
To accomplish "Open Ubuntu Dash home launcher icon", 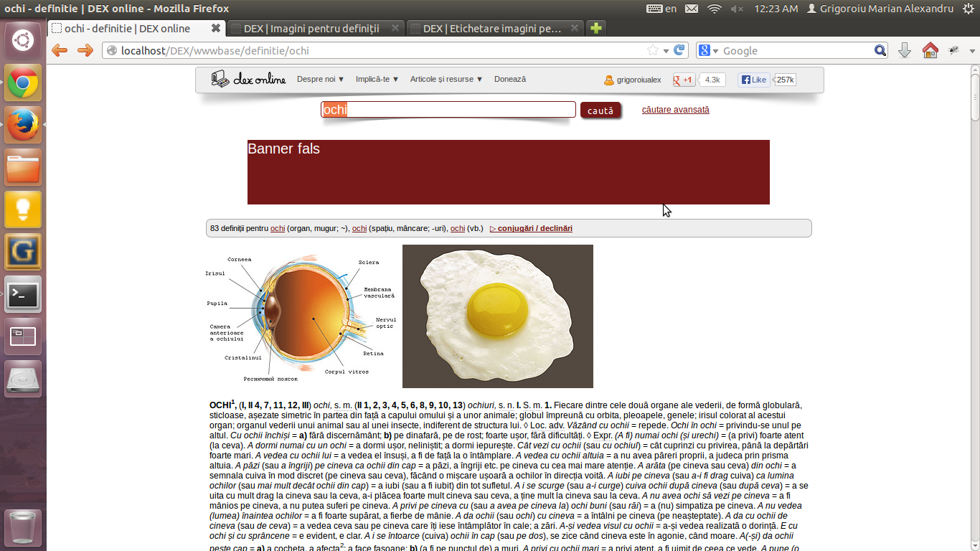I will 23,40.
